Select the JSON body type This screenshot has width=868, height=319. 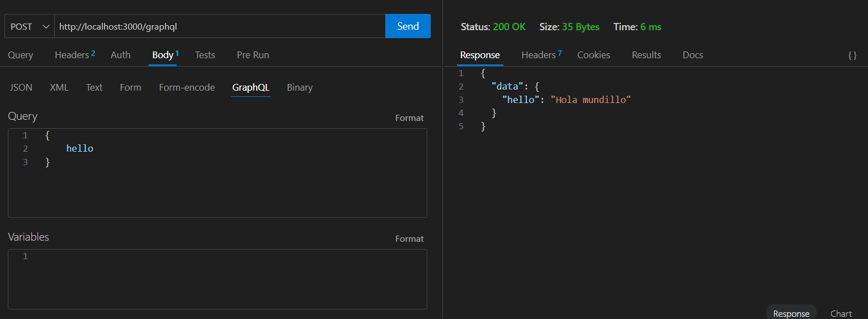click(x=21, y=87)
